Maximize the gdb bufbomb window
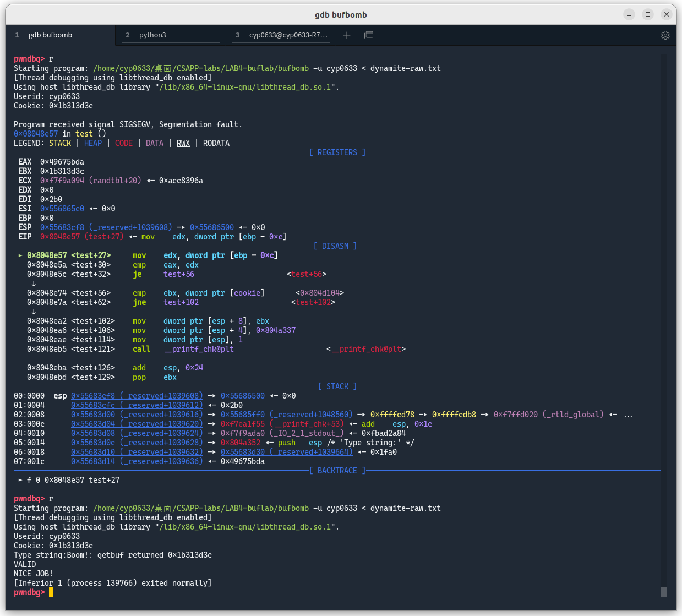The image size is (682, 616). pos(648,14)
